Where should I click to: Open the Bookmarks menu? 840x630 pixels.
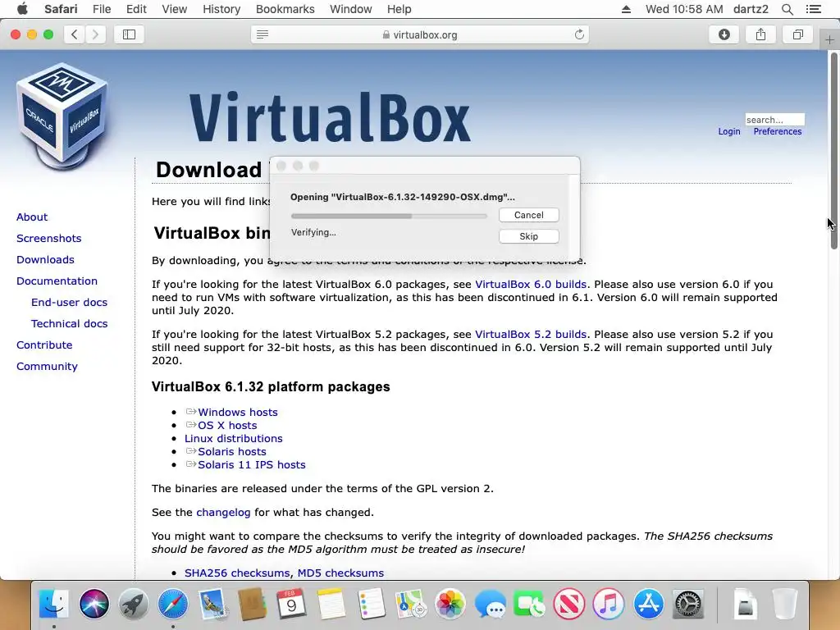click(285, 9)
